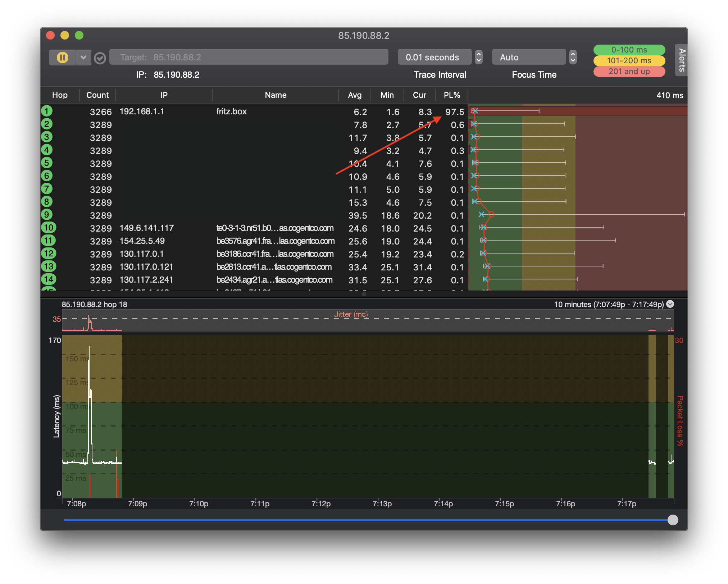
Task: Click the 201 and up red legend swatch
Action: tap(629, 72)
